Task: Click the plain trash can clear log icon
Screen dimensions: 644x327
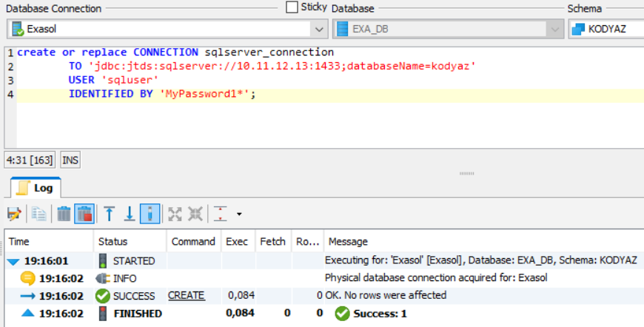Action: [64, 214]
